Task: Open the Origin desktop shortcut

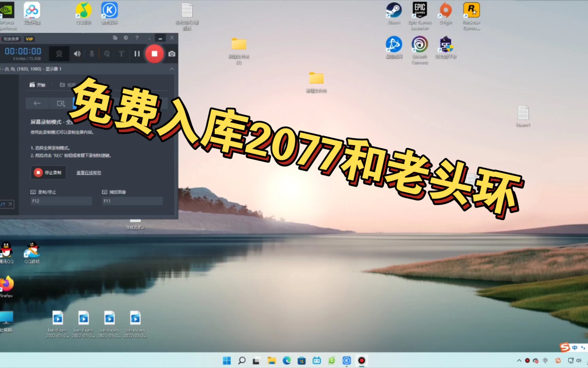Action: tap(446, 14)
